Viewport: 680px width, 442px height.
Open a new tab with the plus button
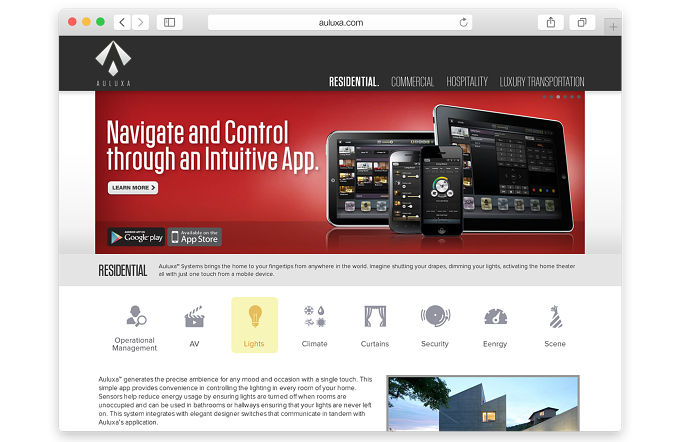613,27
